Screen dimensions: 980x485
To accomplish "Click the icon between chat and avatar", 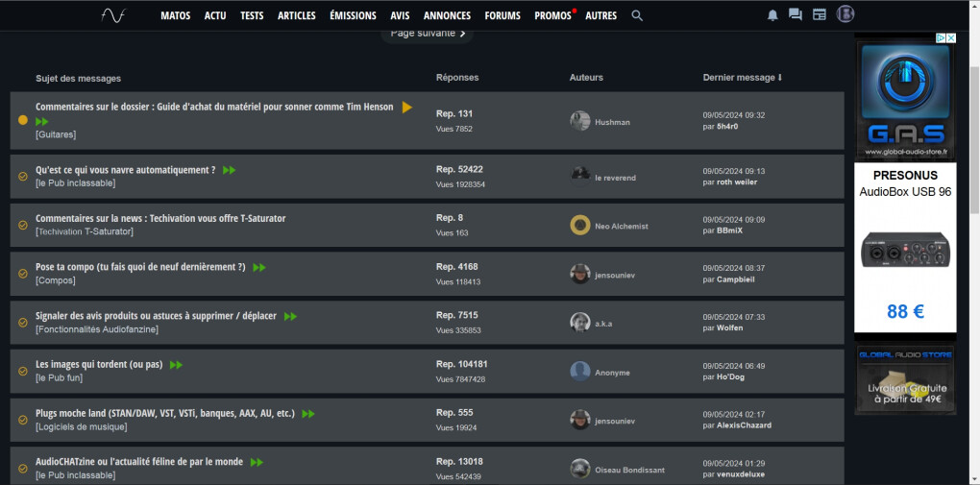I will (820, 15).
